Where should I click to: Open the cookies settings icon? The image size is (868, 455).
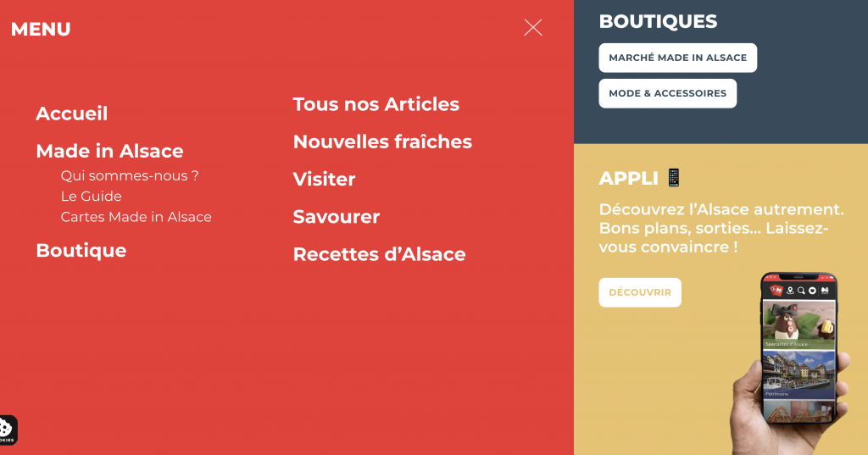pyautogui.click(x=7, y=430)
